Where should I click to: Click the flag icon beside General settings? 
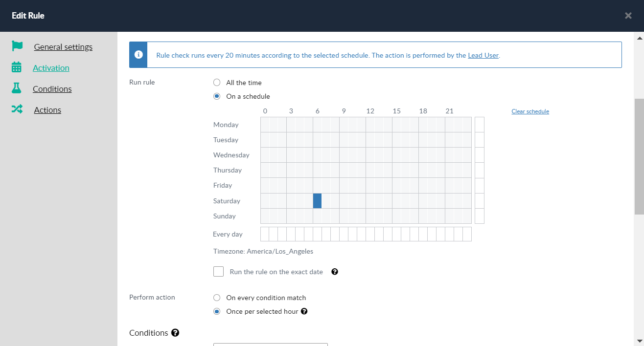click(x=17, y=46)
